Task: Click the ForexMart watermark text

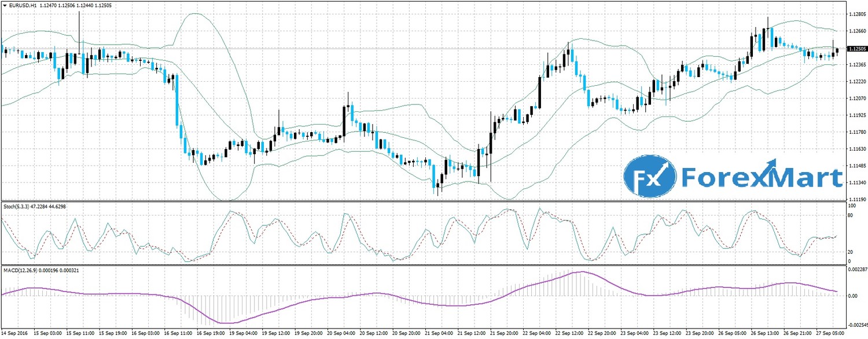Action: pos(762,176)
